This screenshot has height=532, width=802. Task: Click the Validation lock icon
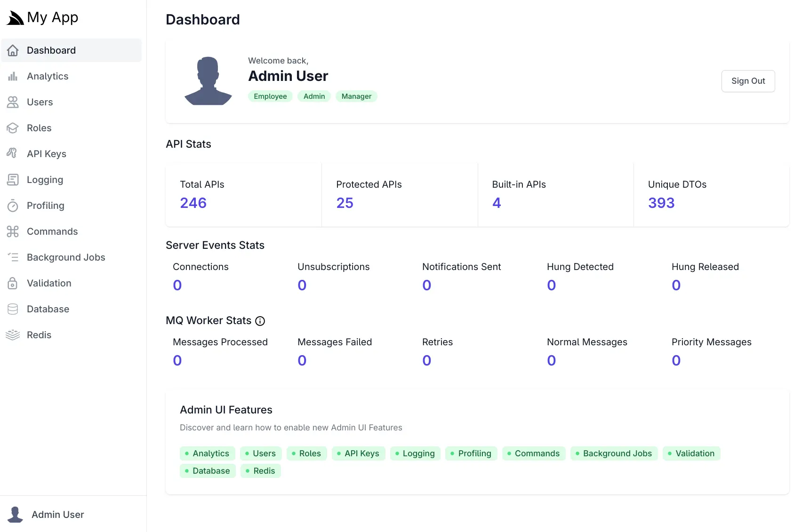click(13, 283)
